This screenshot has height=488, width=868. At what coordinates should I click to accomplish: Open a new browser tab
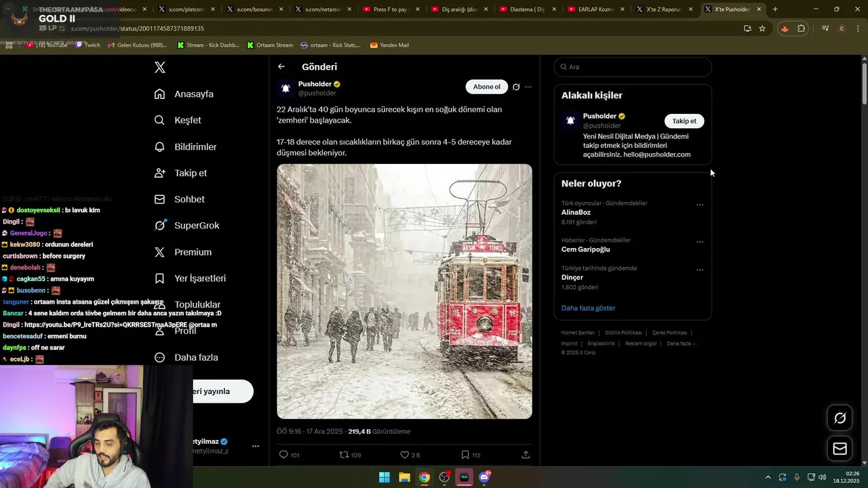coord(775,9)
